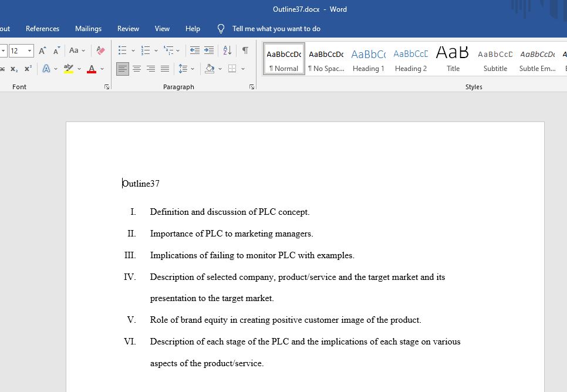Toggle align left for the paragraph
567x392 pixels.
[123, 69]
